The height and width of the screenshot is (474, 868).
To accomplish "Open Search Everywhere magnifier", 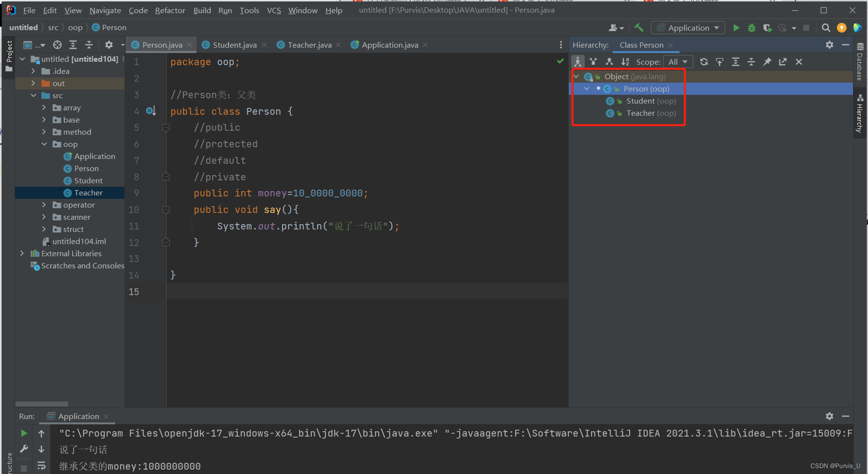I will [826, 28].
